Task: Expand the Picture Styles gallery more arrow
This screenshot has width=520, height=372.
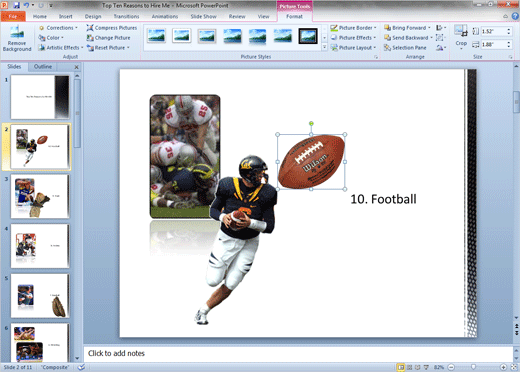Action: coord(324,48)
